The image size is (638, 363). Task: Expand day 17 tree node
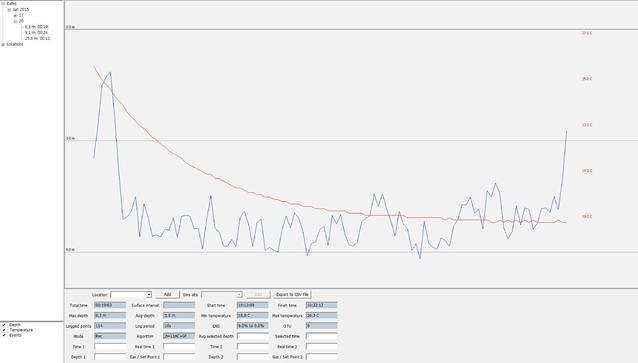pyautogui.click(x=15, y=15)
